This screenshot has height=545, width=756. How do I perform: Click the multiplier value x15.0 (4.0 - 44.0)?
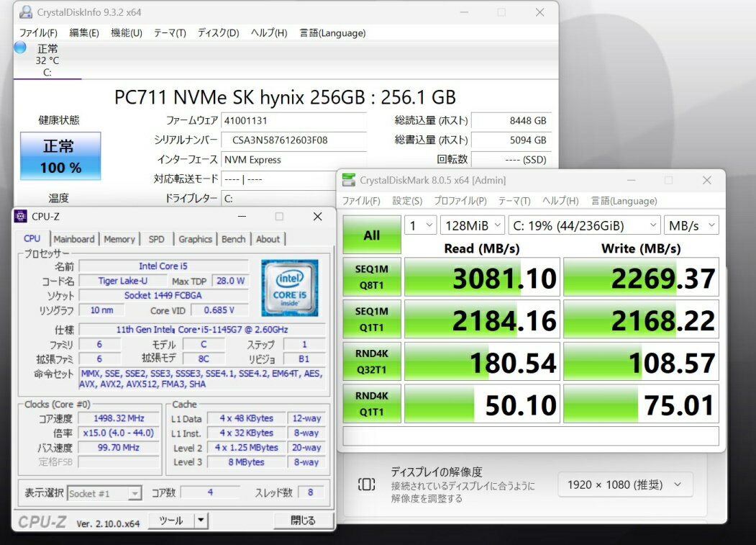click(119, 433)
